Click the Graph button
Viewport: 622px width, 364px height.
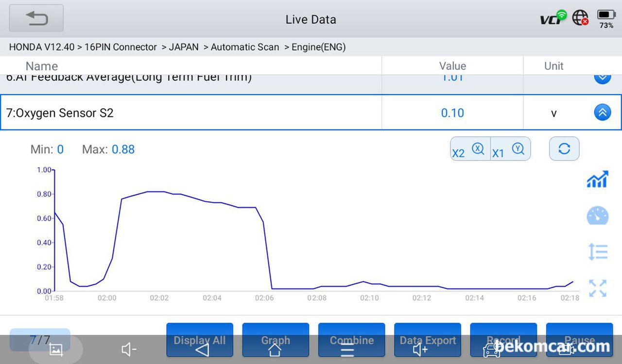[x=276, y=340]
